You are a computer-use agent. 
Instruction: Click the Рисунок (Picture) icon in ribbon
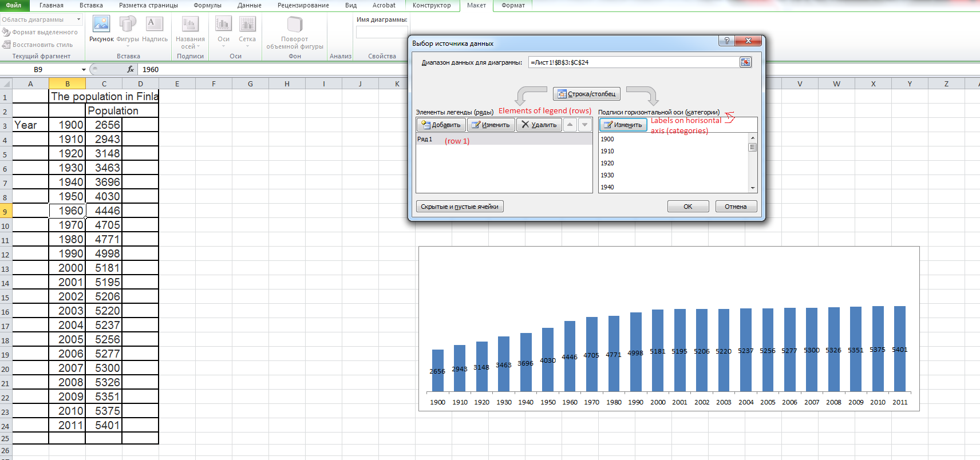coord(101,29)
